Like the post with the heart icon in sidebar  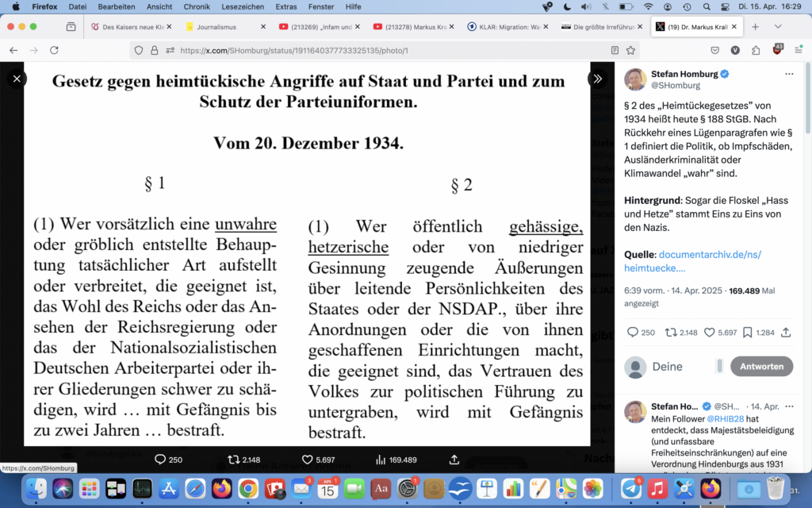pyautogui.click(x=711, y=333)
